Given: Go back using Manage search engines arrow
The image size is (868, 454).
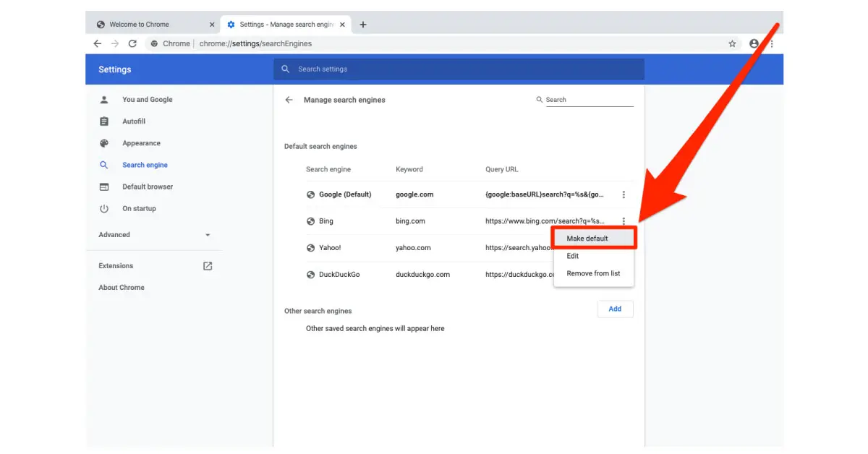Looking at the screenshot, I should click(289, 100).
